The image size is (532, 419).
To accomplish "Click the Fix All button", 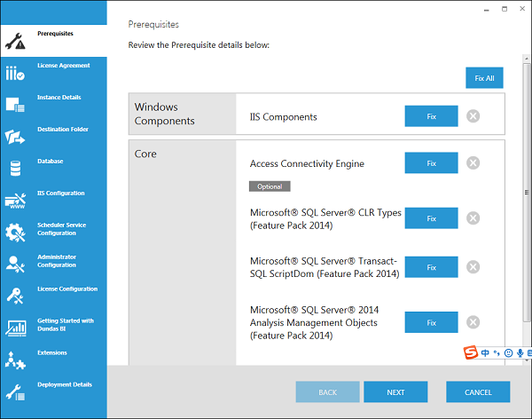I will (x=484, y=78).
